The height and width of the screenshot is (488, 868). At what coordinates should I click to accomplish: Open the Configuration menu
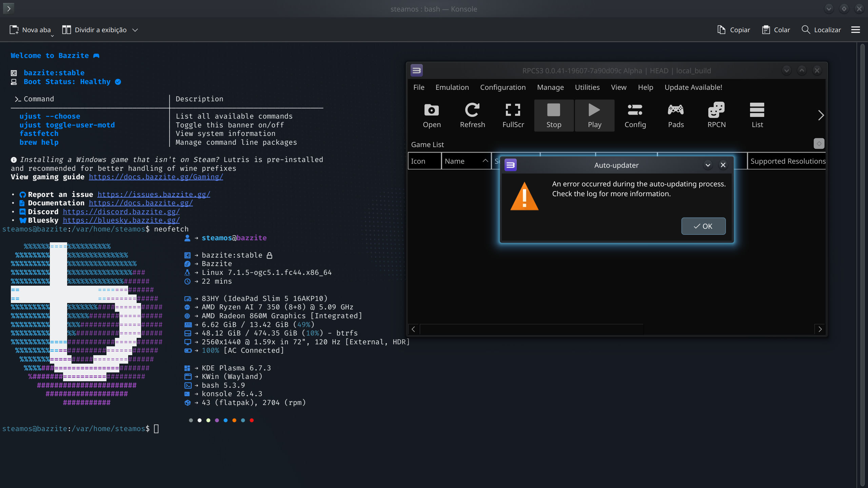503,87
